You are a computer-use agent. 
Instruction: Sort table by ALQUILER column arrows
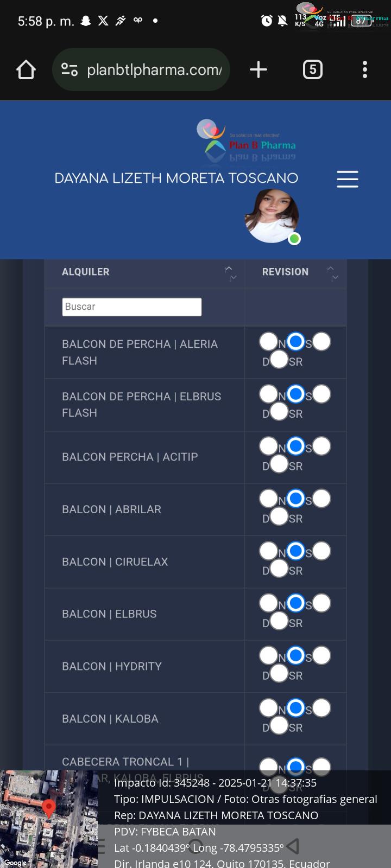point(231,272)
